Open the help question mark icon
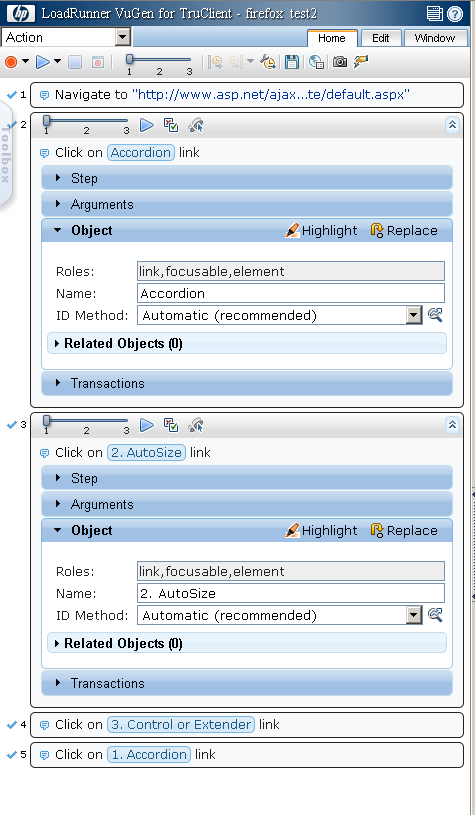The image size is (475, 815). coord(455,14)
